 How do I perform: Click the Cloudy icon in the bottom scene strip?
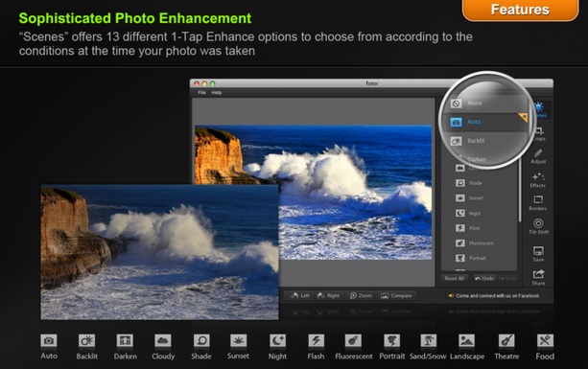pyautogui.click(x=163, y=340)
